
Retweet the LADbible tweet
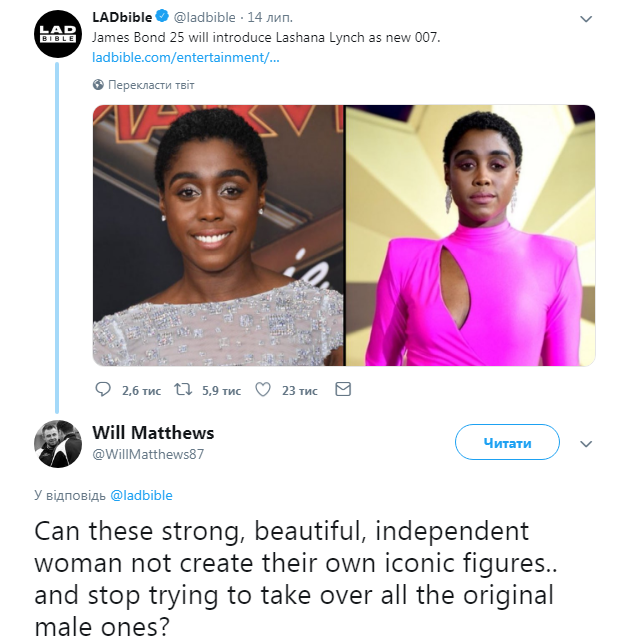point(183,390)
